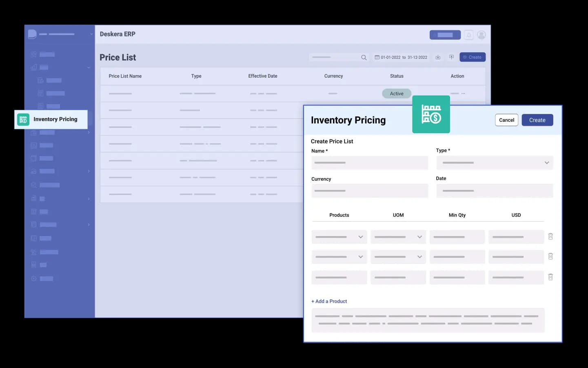
Task: Click the Create button on Price List page
Action: click(473, 57)
